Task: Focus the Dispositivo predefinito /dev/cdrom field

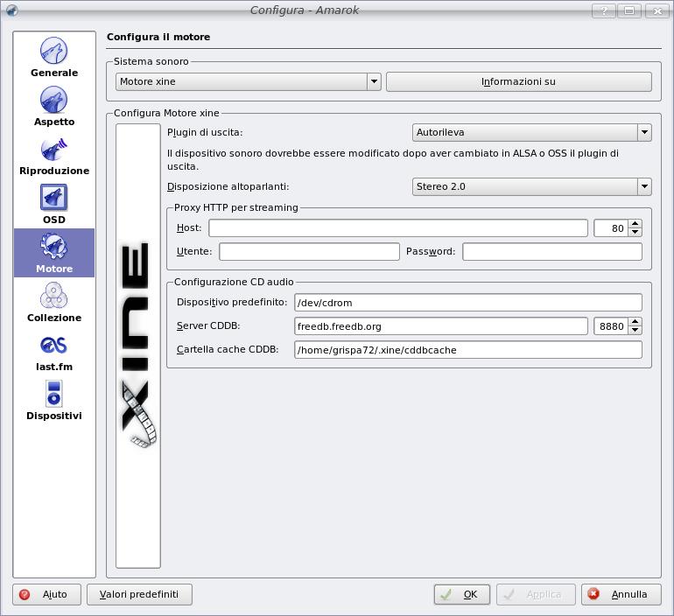Action: click(x=468, y=303)
